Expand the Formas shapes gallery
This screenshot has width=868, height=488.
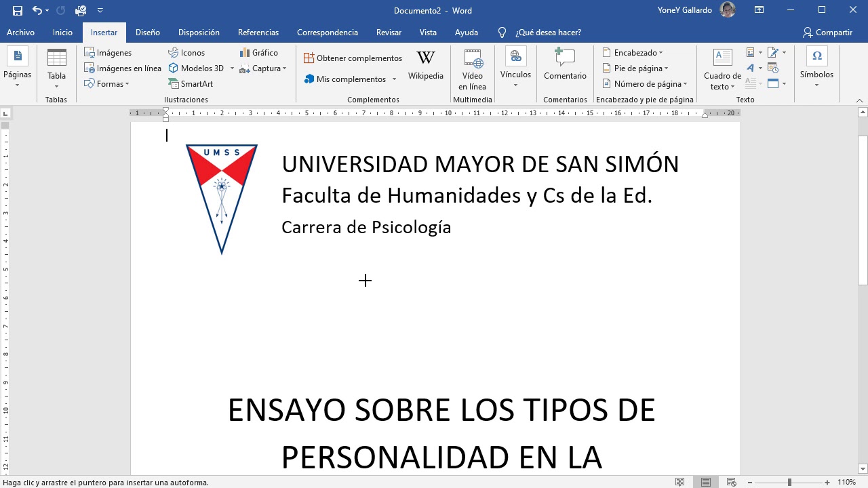[x=107, y=84]
